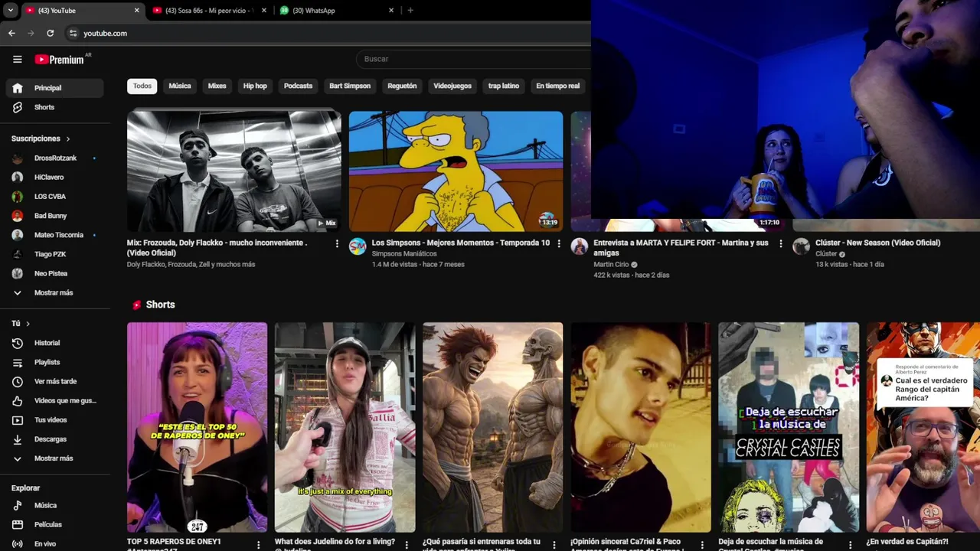Open Neo Pistea channel subscription
The width and height of the screenshot is (980, 551).
click(54, 273)
